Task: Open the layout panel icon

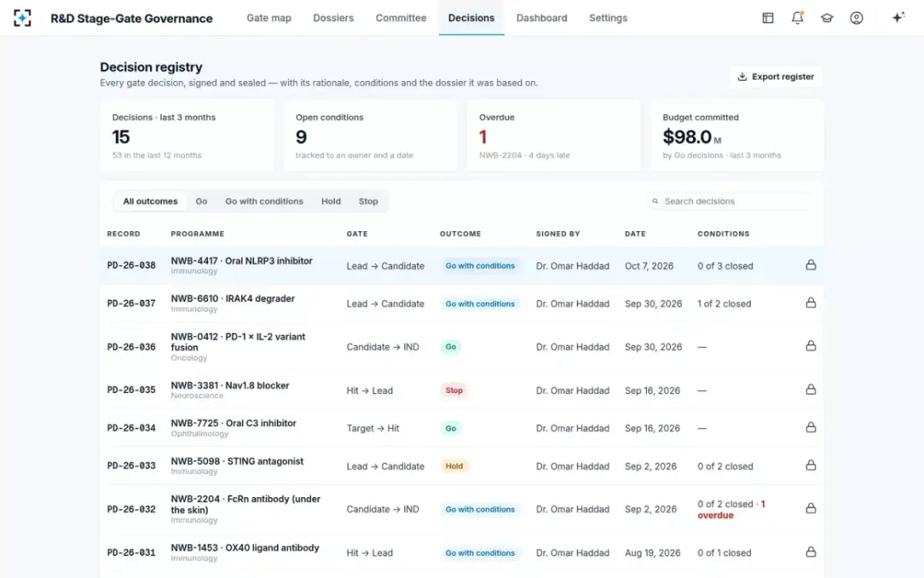Action: [x=768, y=18]
